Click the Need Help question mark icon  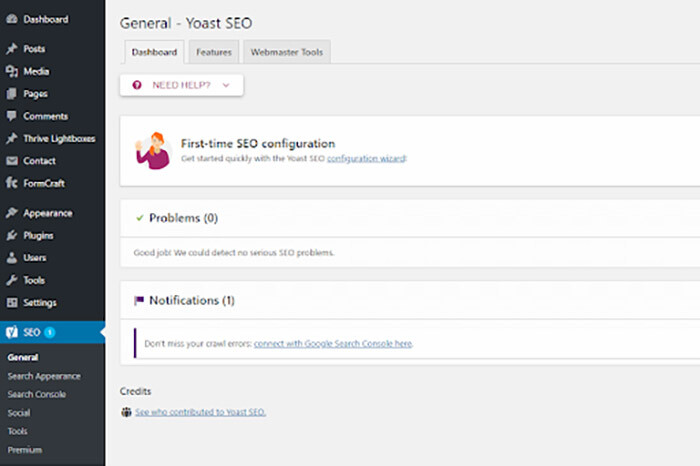coord(137,85)
